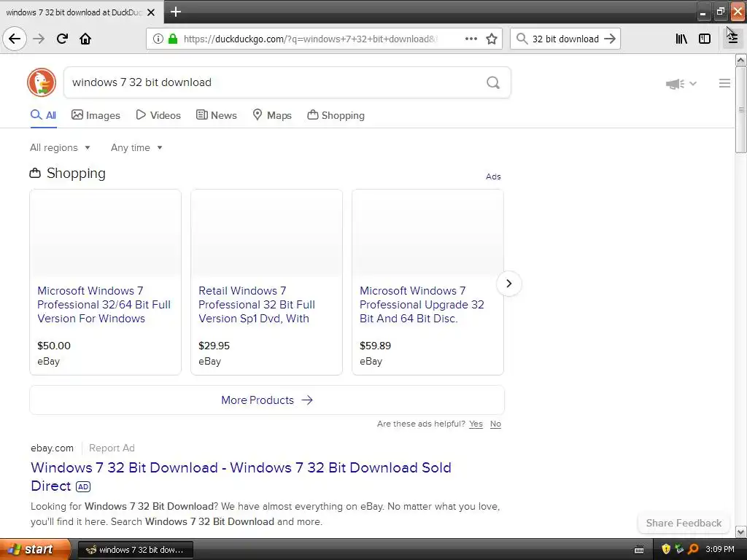Click the Report Ad link

coord(112,448)
